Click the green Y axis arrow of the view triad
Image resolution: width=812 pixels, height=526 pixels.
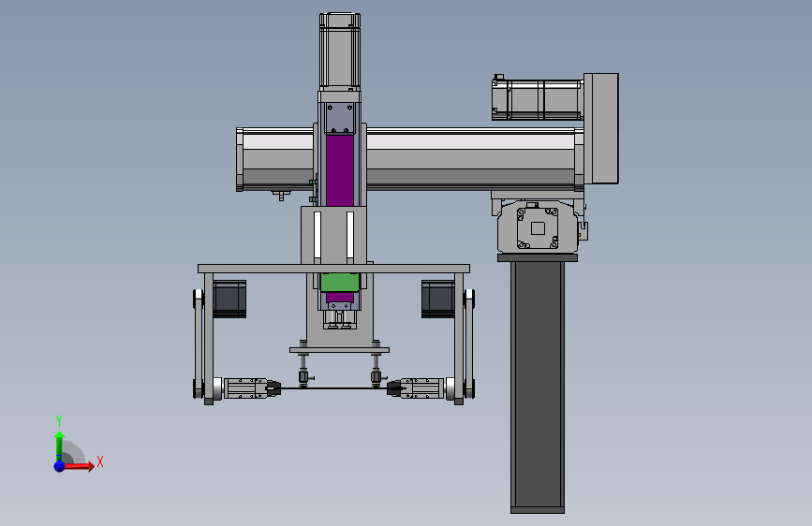coord(59,446)
